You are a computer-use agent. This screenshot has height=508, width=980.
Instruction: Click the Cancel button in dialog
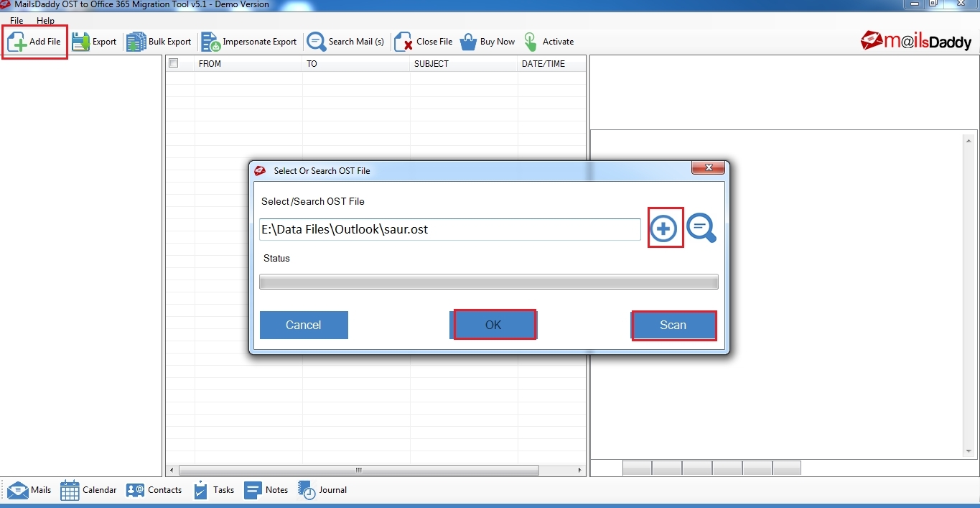(304, 325)
